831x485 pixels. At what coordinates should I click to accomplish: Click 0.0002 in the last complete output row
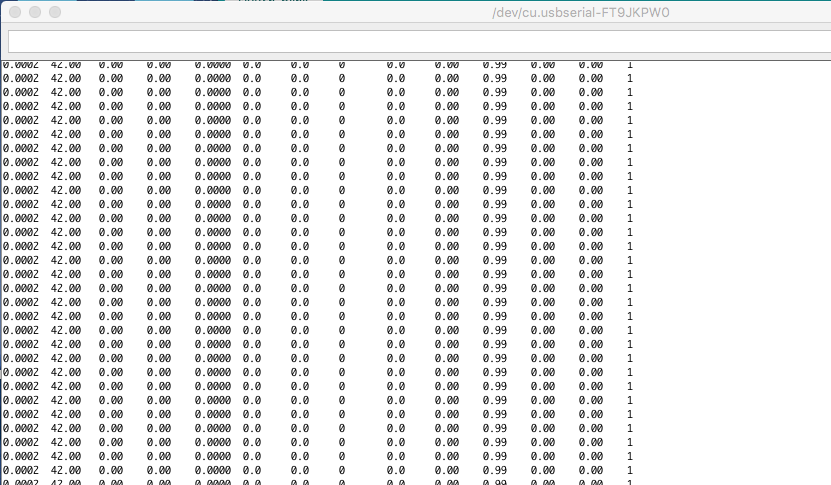coord(20,470)
